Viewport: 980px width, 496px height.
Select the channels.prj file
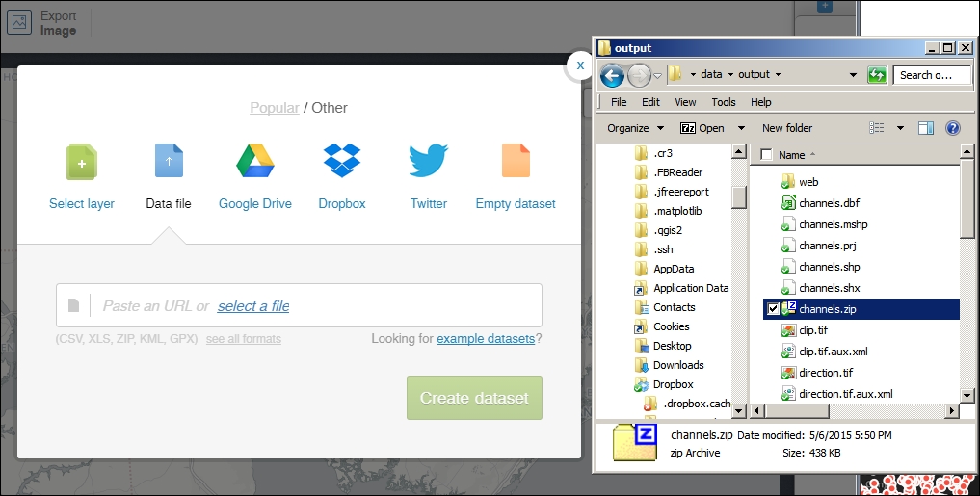(818, 246)
